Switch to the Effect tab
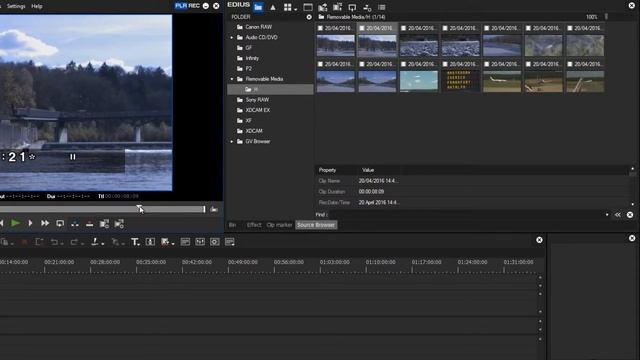The width and height of the screenshot is (640, 360). (253, 225)
